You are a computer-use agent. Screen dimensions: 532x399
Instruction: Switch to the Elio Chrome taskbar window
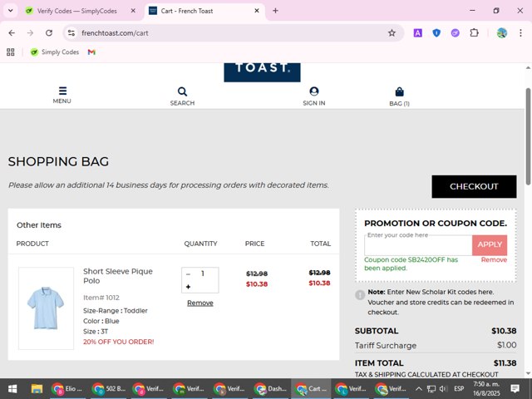(66, 389)
